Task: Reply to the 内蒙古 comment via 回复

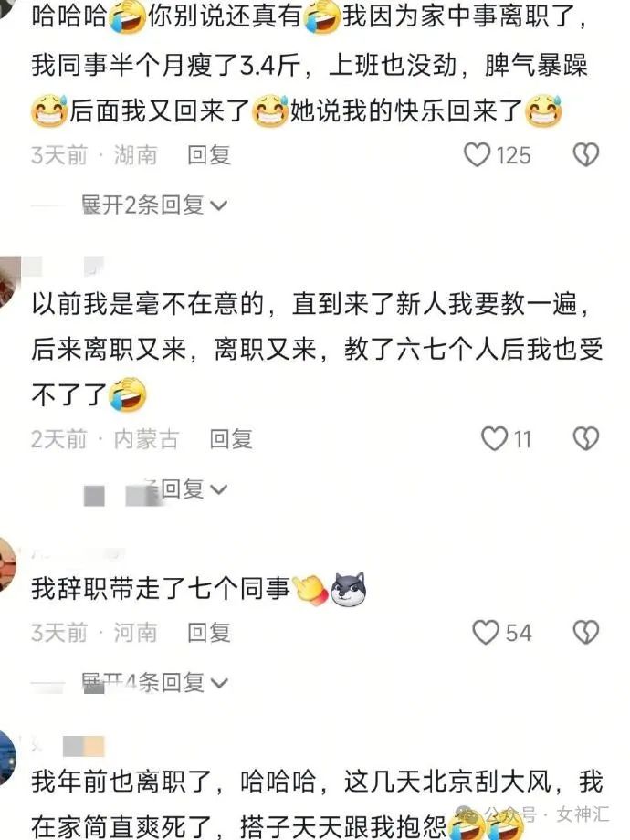Action: (231, 439)
